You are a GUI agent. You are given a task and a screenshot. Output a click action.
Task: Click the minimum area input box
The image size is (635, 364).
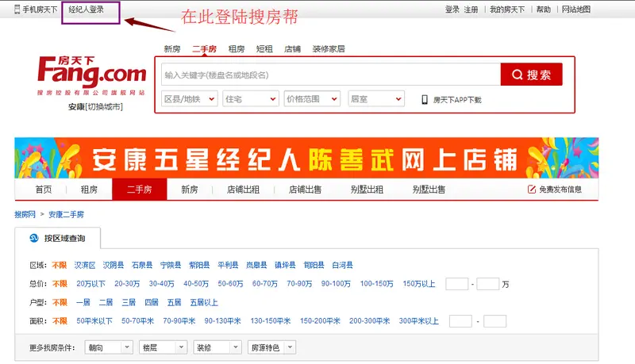[x=460, y=321]
